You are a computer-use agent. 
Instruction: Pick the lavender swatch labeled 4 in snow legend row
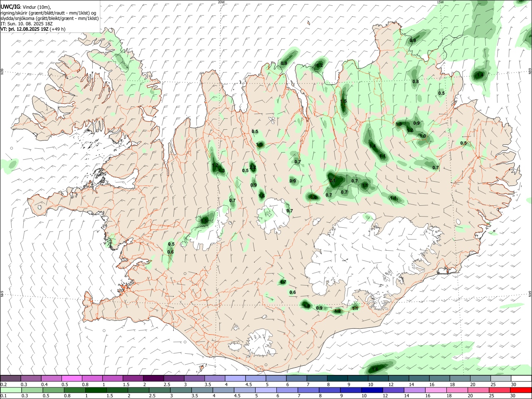click(235, 378)
